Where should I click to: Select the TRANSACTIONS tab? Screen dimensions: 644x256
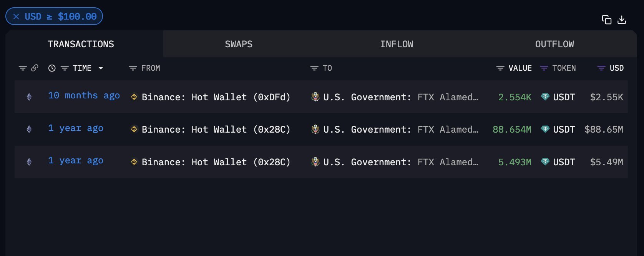tap(81, 44)
